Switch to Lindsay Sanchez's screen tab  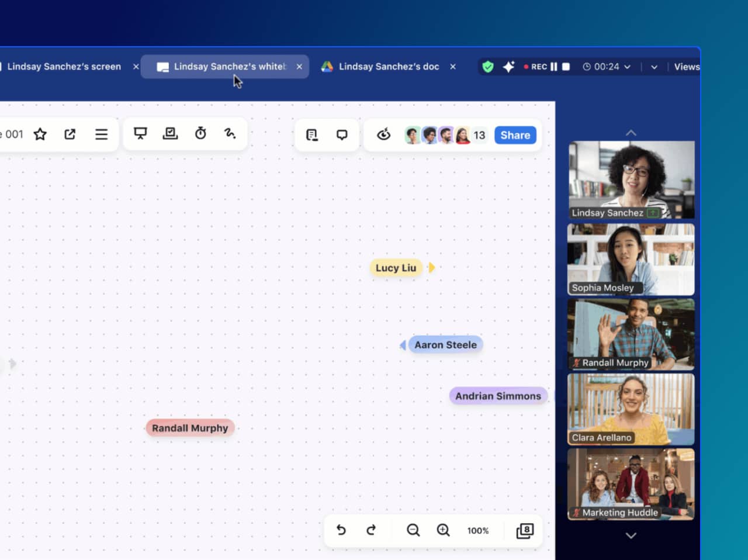(x=64, y=66)
